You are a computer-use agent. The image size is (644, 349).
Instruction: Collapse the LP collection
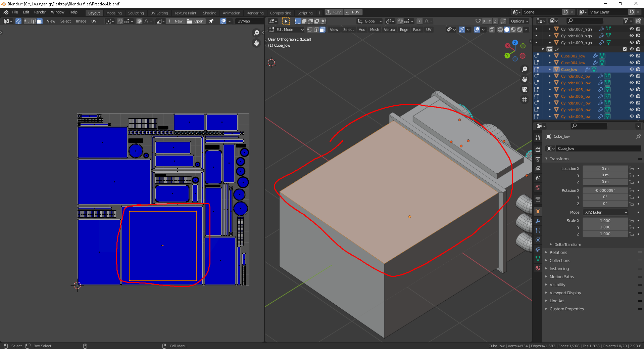coord(543,49)
